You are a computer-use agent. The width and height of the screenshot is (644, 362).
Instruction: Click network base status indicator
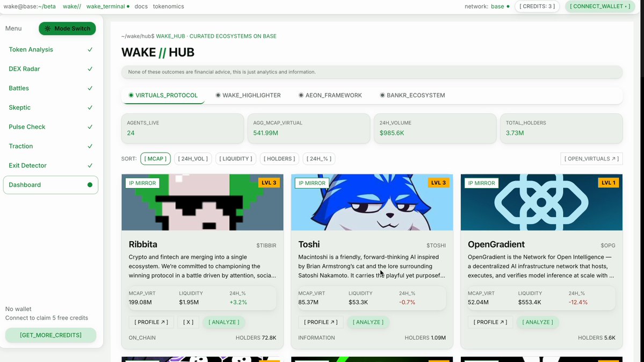(487, 6)
